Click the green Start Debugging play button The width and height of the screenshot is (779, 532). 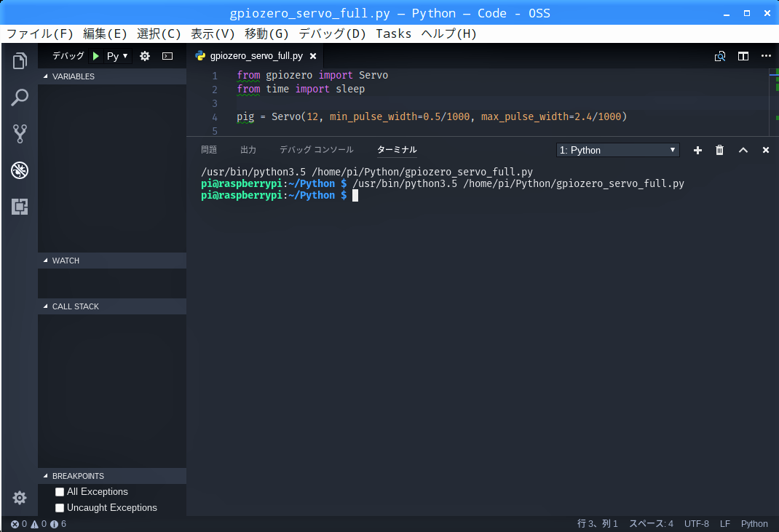(95, 56)
